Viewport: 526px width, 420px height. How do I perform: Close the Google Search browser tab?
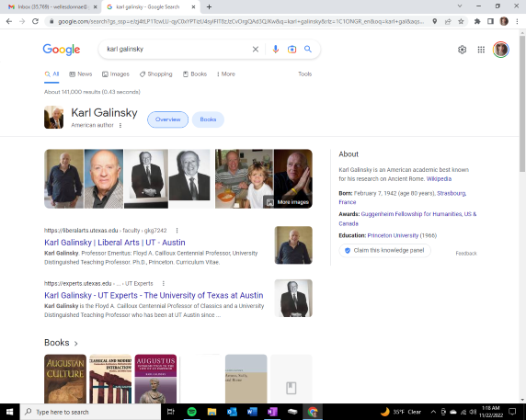coord(193,6)
